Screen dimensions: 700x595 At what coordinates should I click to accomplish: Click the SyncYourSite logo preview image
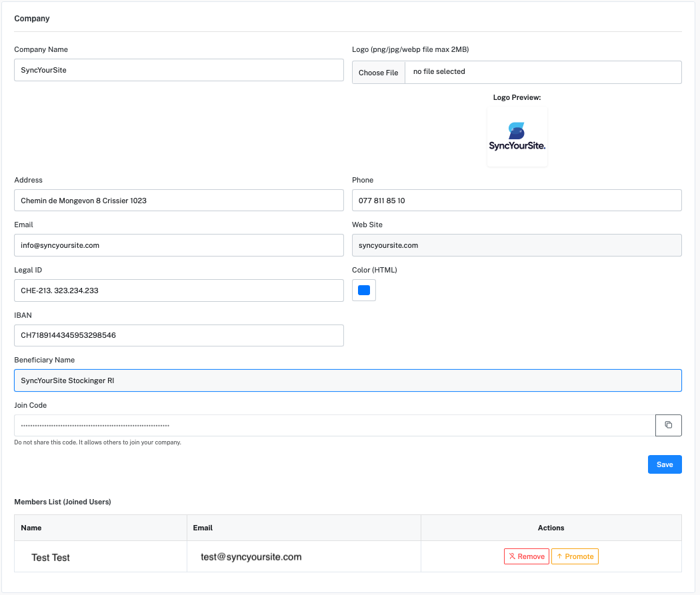point(517,137)
